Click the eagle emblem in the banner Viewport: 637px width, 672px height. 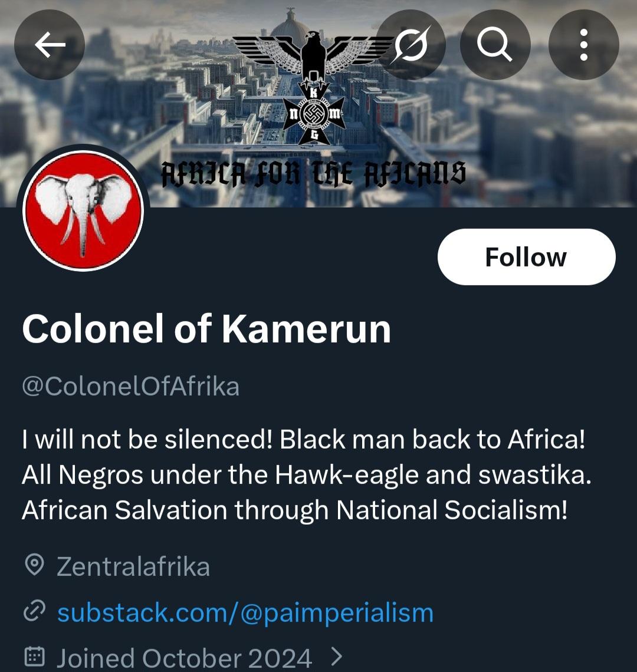click(x=313, y=59)
